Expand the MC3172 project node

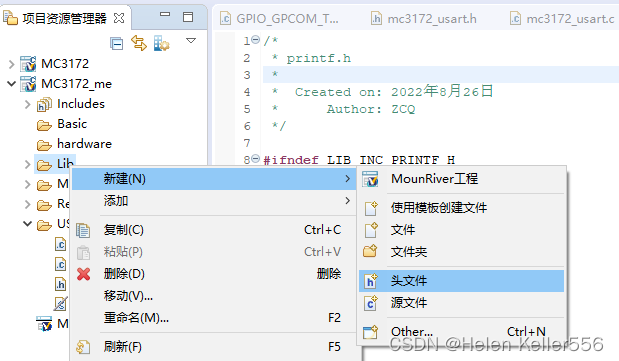(11, 64)
